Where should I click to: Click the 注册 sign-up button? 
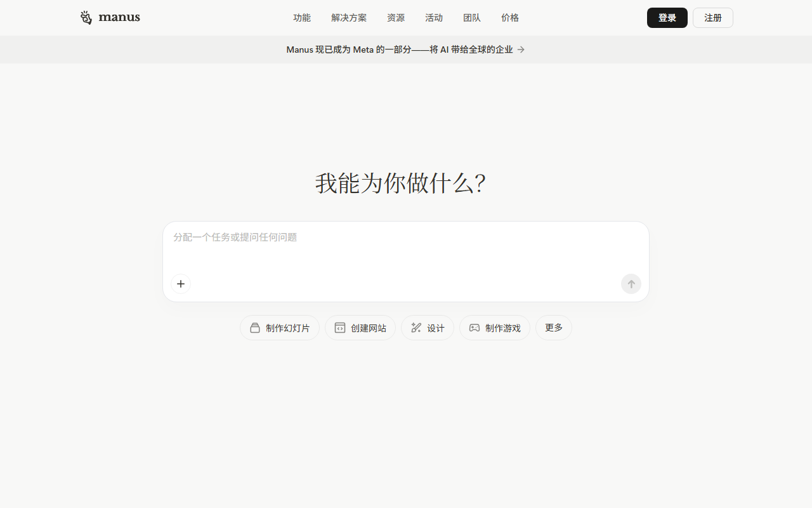point(713,18)
